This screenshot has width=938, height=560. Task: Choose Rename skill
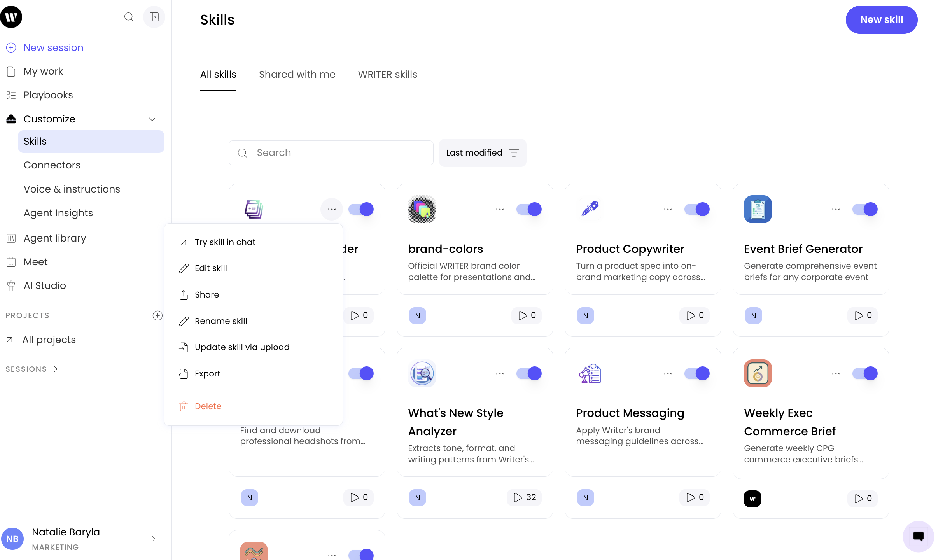[253, 321]
